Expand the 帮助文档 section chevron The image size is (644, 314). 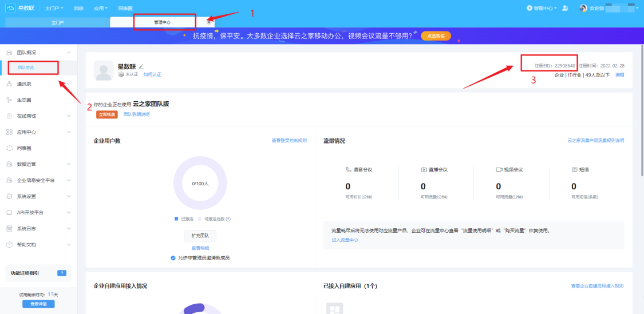(69, 244)
